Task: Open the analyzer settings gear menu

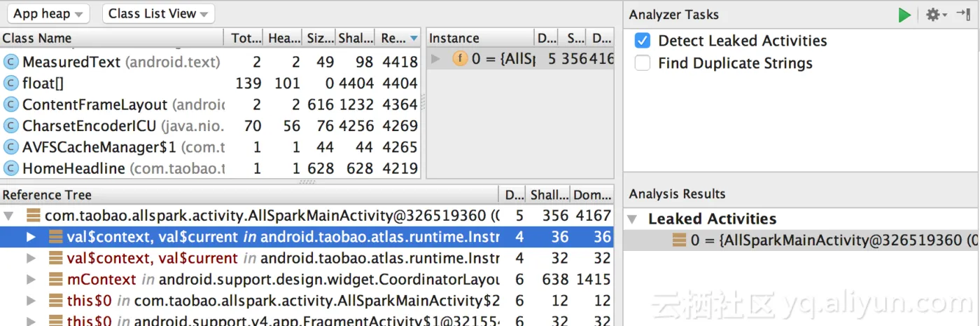Action: 936,15
